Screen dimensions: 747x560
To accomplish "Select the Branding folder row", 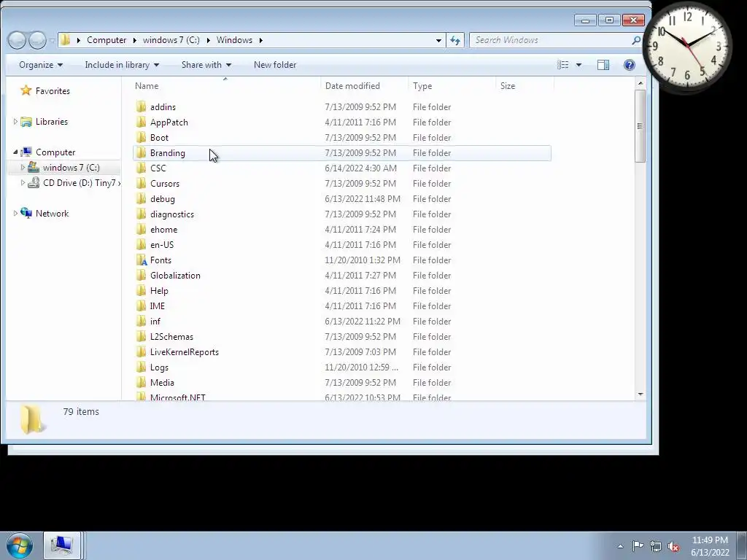I will pos(341,153).
